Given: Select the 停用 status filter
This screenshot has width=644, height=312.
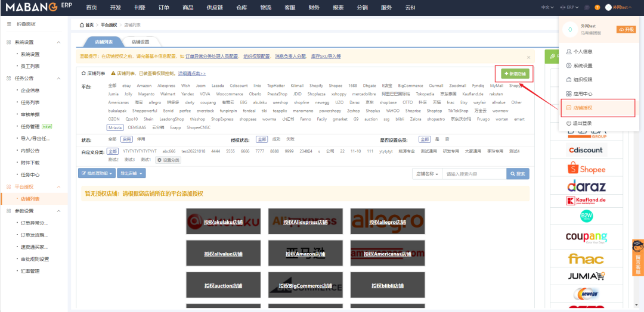Looking at the screenshot, I should coord(141,139).
